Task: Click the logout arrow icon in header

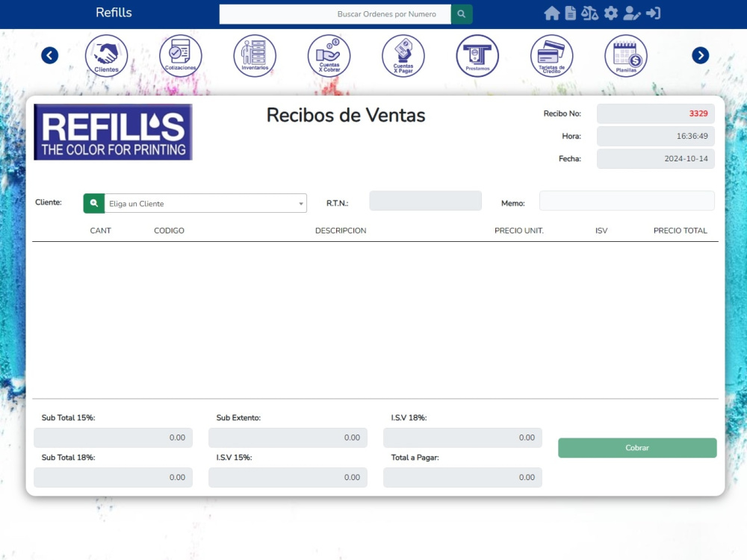Action: click(653, 13)
